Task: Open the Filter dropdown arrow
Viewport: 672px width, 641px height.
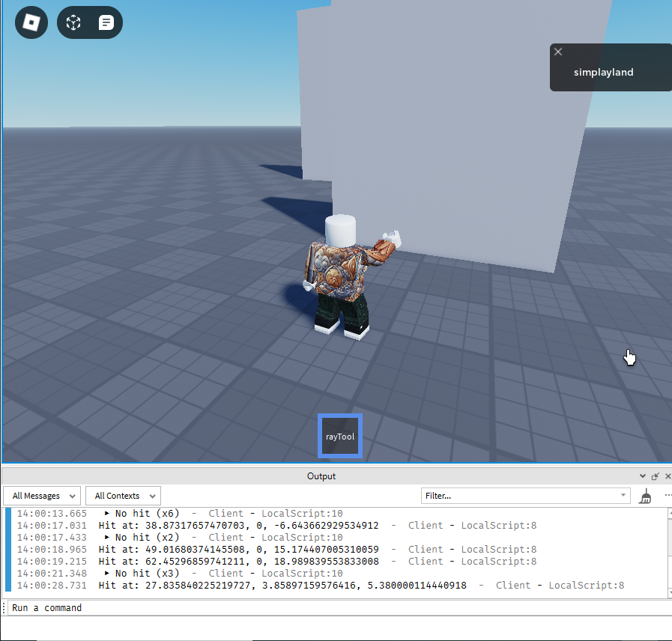Action: coord(623,495)
